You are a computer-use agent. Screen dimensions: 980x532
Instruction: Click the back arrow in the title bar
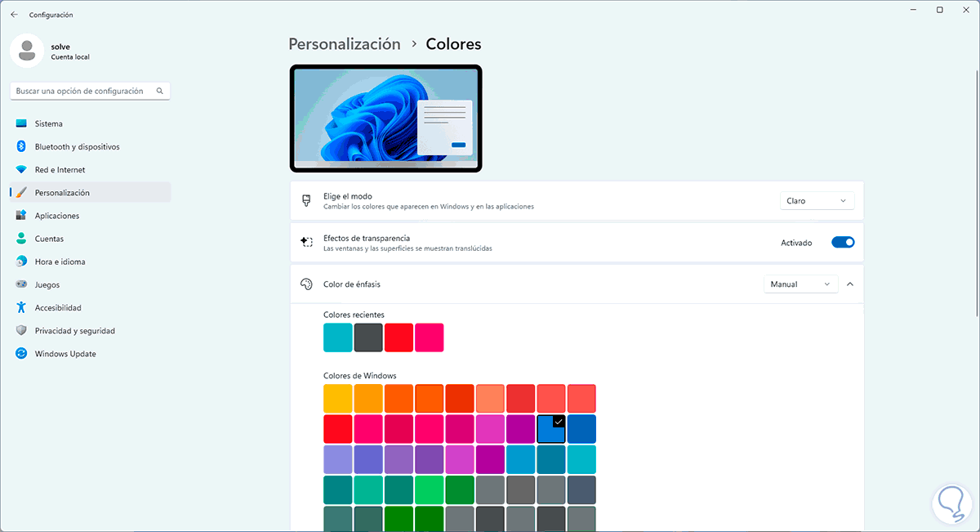pyautogui.click(x=14, y=15)
